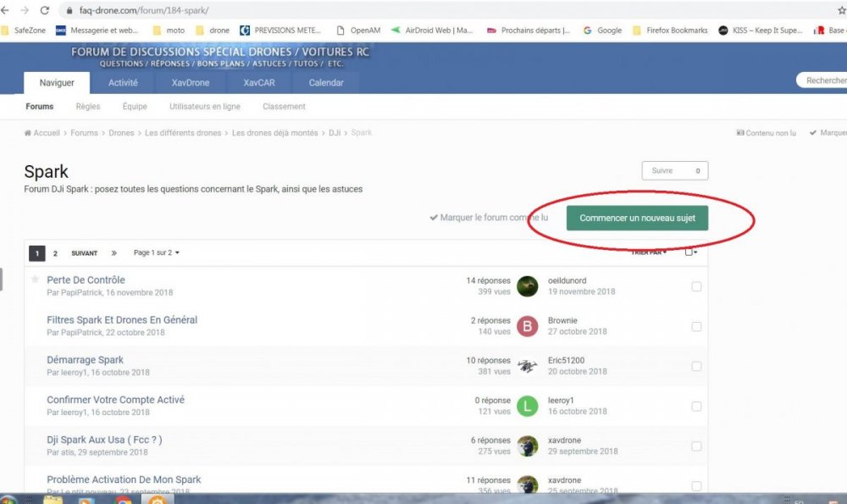Switch to the Activité tab

pyautogui.click(x=123, y=83)
